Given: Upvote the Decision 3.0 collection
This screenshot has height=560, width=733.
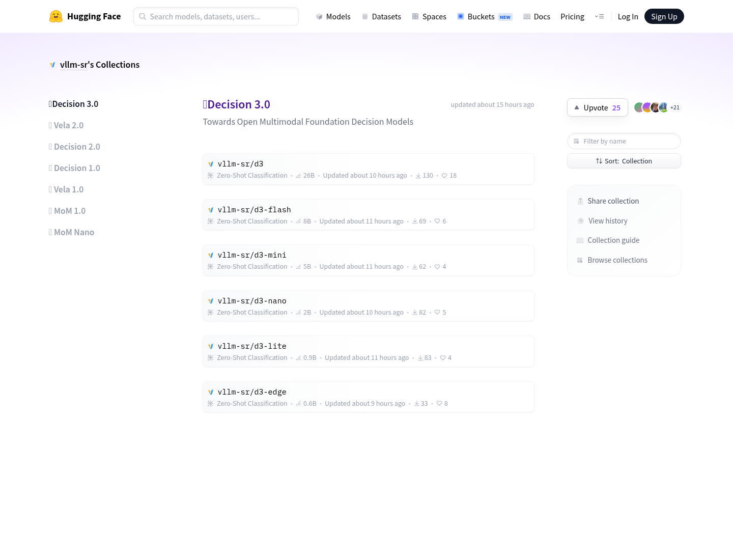Looking at the screenshot, I should [597, 107].
